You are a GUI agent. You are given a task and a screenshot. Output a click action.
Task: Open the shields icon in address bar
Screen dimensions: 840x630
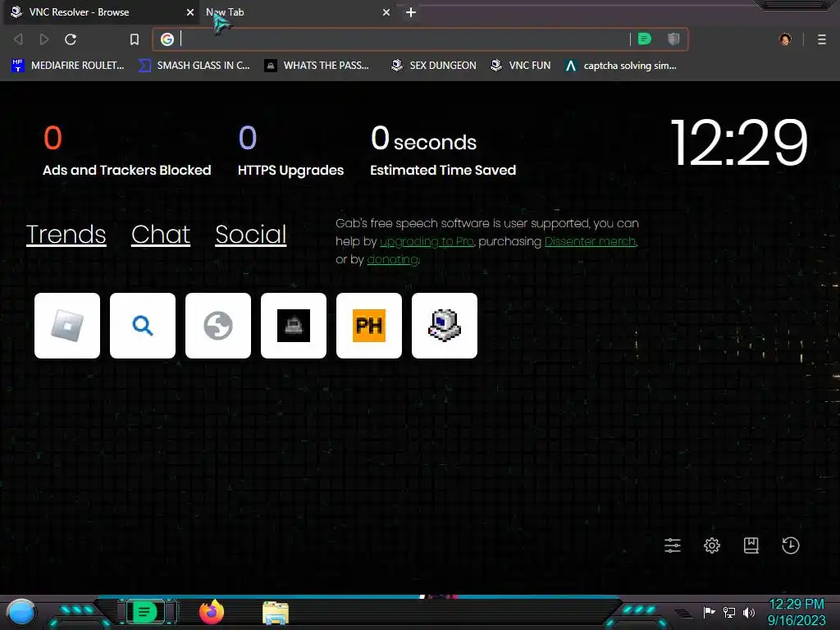[673, 39]
